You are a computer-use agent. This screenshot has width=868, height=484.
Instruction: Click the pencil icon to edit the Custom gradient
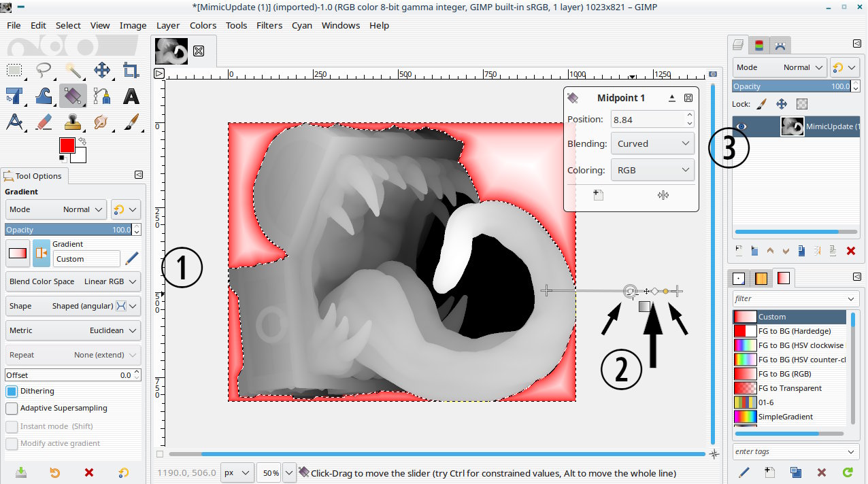(x=132, y=258)
